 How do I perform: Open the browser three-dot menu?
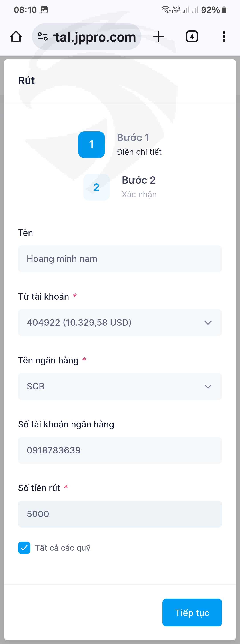click(x=224, y=37)
